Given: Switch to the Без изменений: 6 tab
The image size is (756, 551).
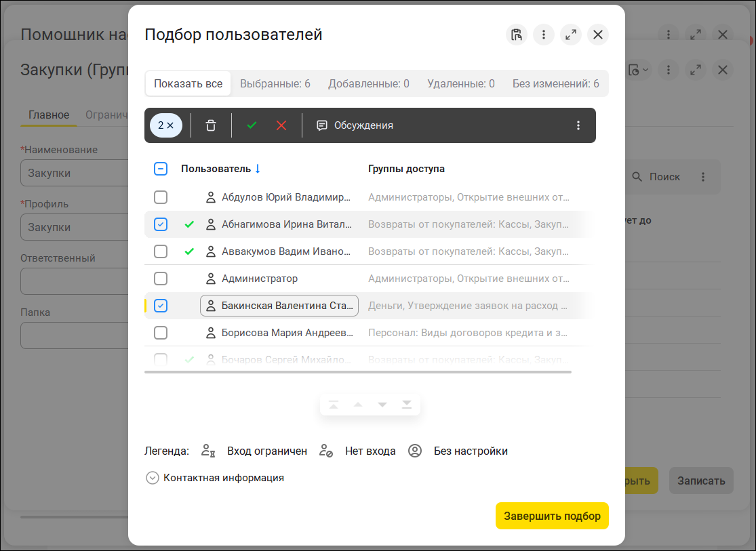Looking at the screenshot, I should 555,83.
